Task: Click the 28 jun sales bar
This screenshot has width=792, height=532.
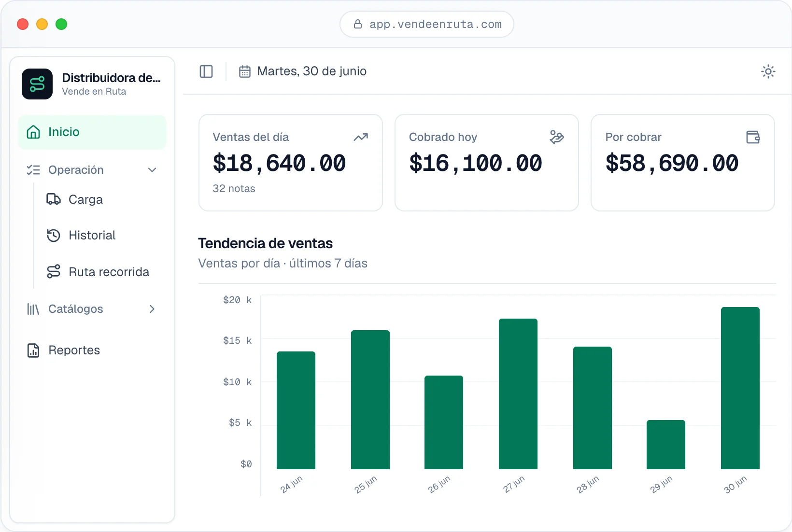Action: click(593, 408)
